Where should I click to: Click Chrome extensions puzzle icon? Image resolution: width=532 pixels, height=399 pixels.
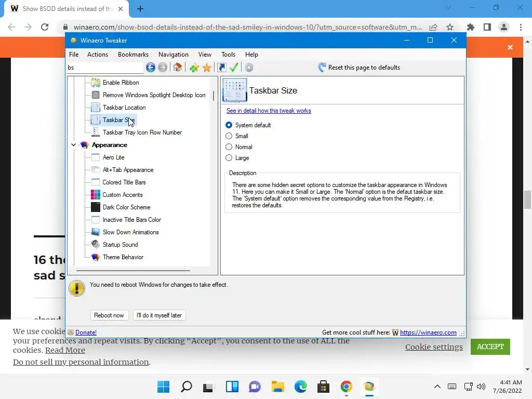tap(471, 27)
